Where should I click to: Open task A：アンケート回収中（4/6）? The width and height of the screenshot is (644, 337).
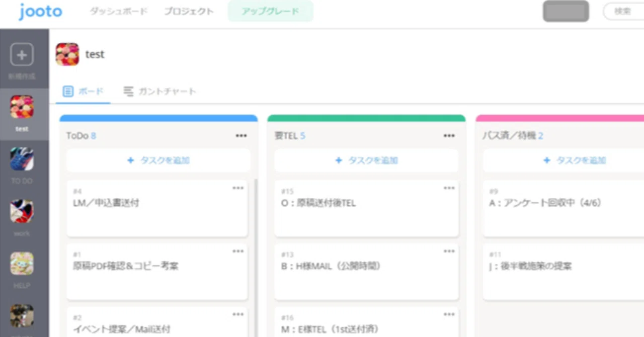pos(563,208)
